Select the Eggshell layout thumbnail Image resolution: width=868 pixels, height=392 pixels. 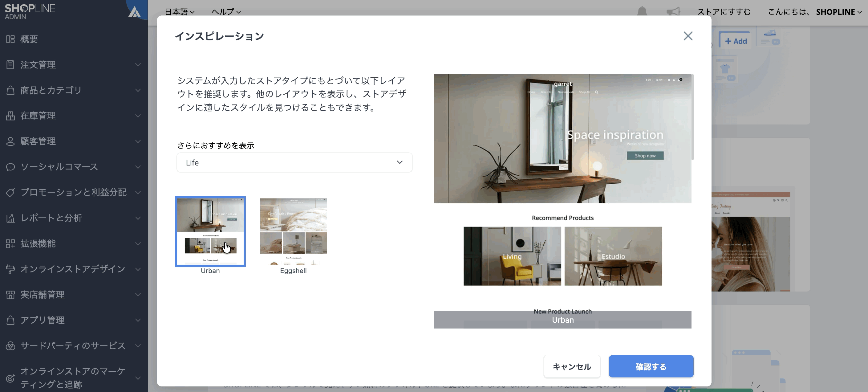coord(293,231)
